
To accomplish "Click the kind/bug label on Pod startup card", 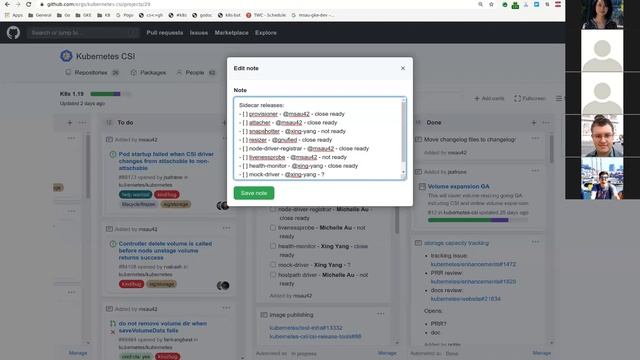I will tap(167, 195).
